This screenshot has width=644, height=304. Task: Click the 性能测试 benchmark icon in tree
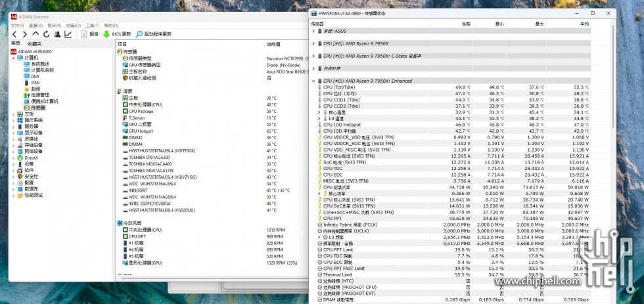click(20, 195)
